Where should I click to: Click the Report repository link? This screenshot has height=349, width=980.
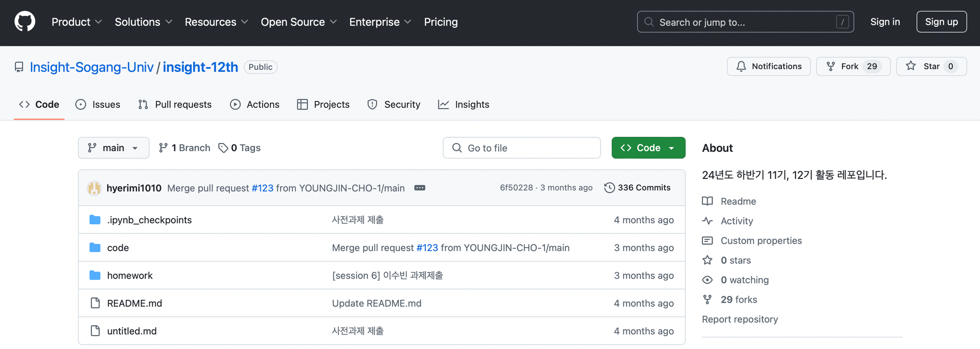pyautogui.click(x=740, y=319)
